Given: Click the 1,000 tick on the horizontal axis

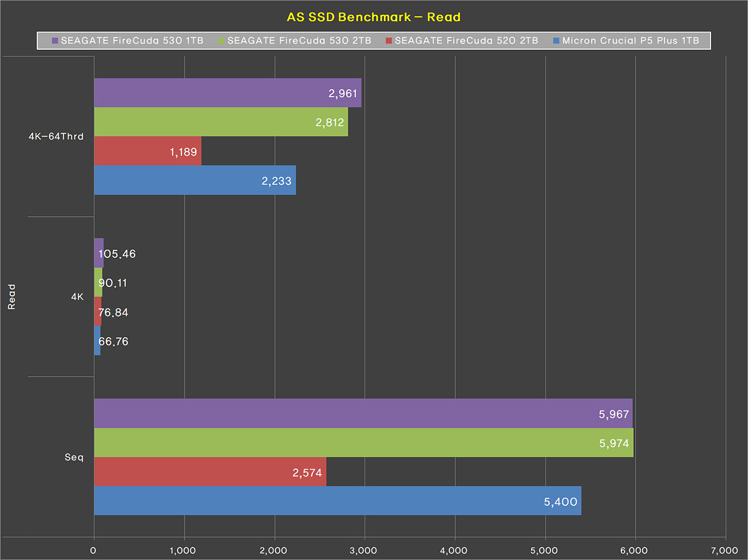Looking at the screenshot, I should pyautogui.click(x=184, y=550).
